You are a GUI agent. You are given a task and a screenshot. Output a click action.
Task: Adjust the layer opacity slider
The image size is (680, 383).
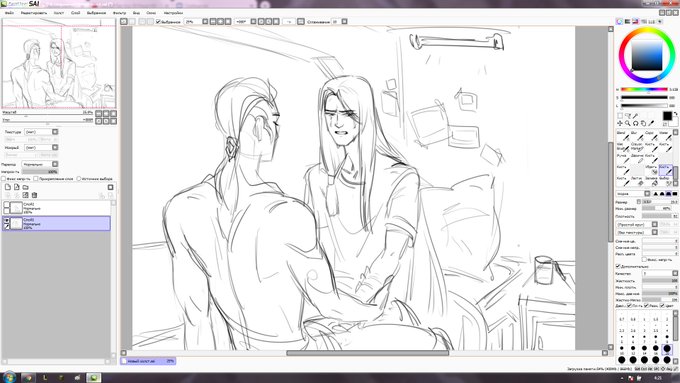[x=40, y=172]
